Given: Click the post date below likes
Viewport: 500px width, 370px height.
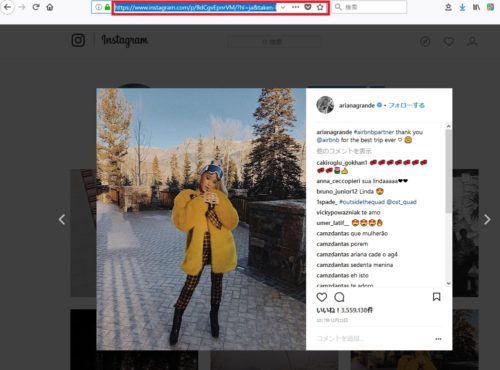Looking at the screenshot, I should click(x=332, y=320).
